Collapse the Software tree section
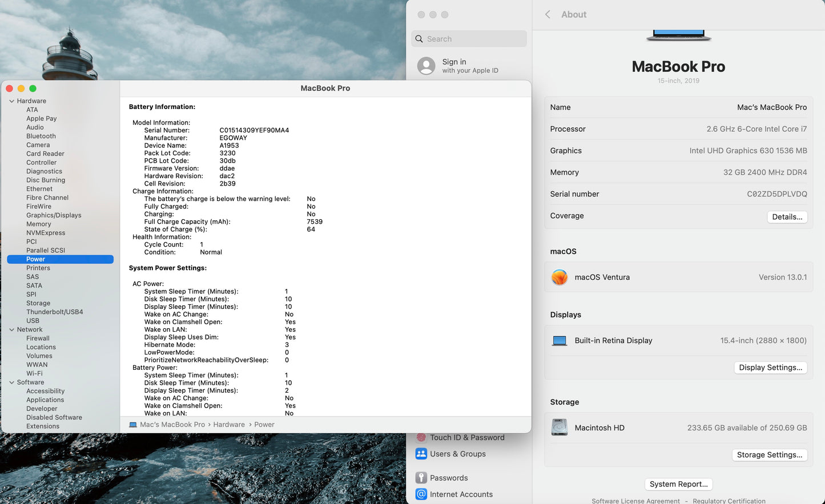Image resolution: width=825 pixels, height=504 pixels. [11, 382]
